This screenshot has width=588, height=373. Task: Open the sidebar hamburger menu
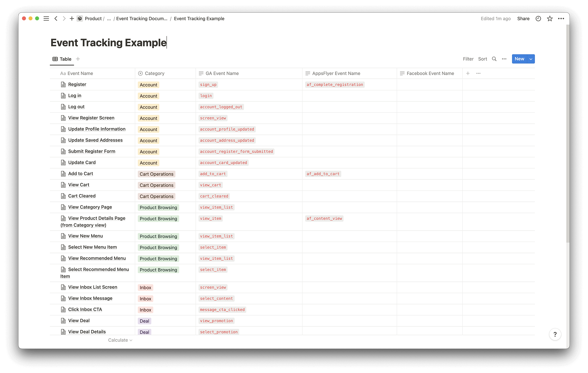tap(46, 19)
